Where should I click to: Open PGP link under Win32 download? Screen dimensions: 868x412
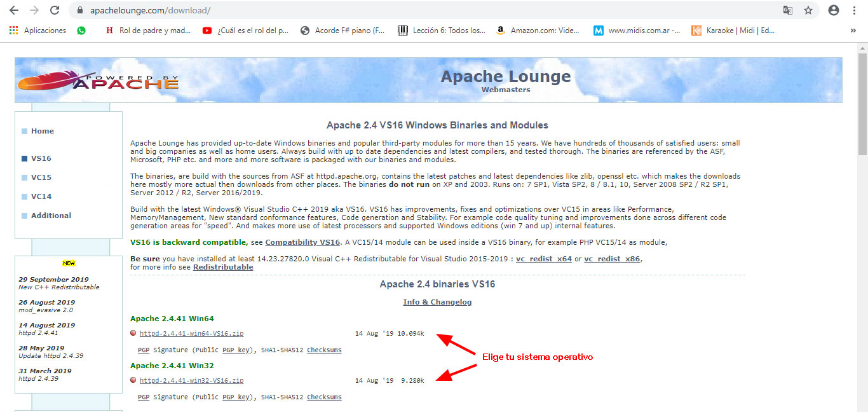click(x=144, y=397)
